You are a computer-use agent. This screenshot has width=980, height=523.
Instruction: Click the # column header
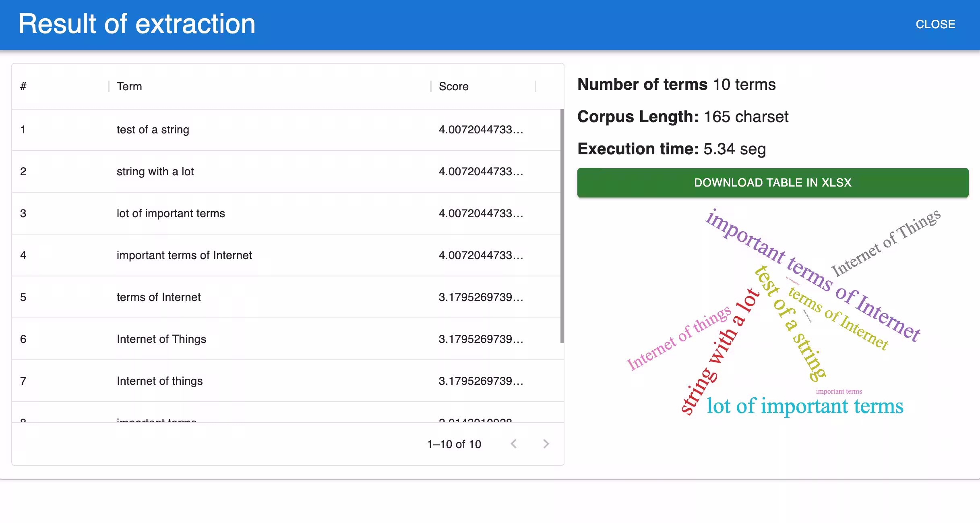tap(23, 86)
